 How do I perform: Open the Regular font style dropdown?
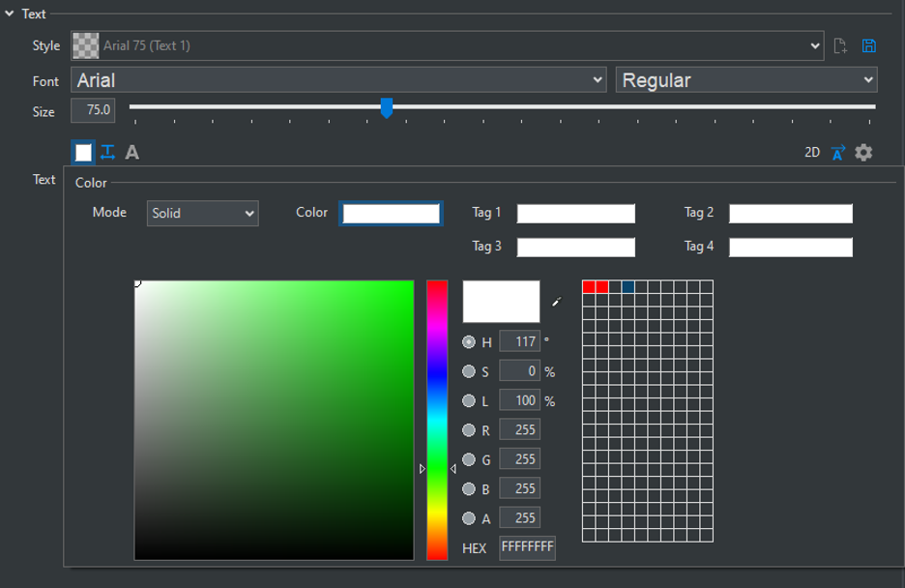(745, 80)
